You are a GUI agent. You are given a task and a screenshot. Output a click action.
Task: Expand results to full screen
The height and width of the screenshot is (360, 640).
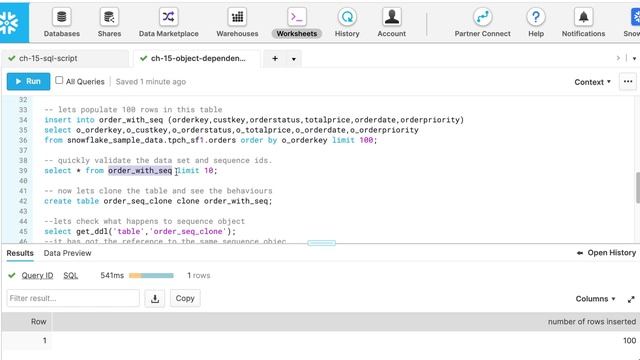631,299
